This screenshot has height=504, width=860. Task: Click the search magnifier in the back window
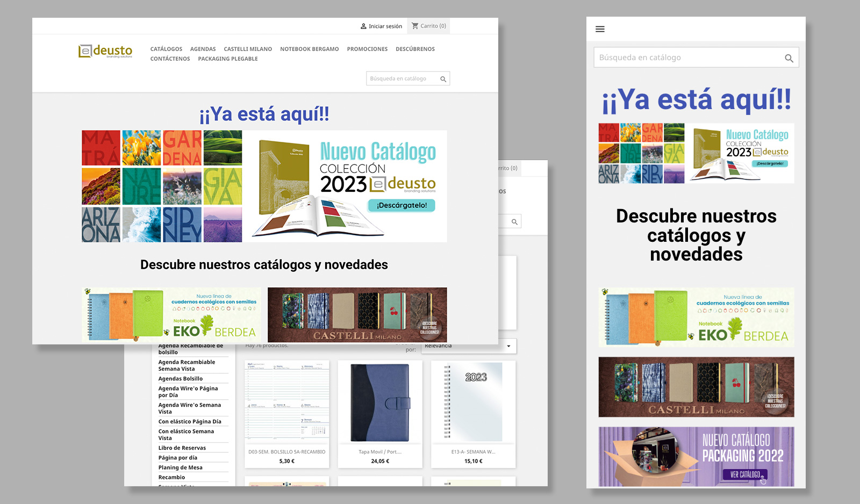pyautogui.click(x=514, y=221)
